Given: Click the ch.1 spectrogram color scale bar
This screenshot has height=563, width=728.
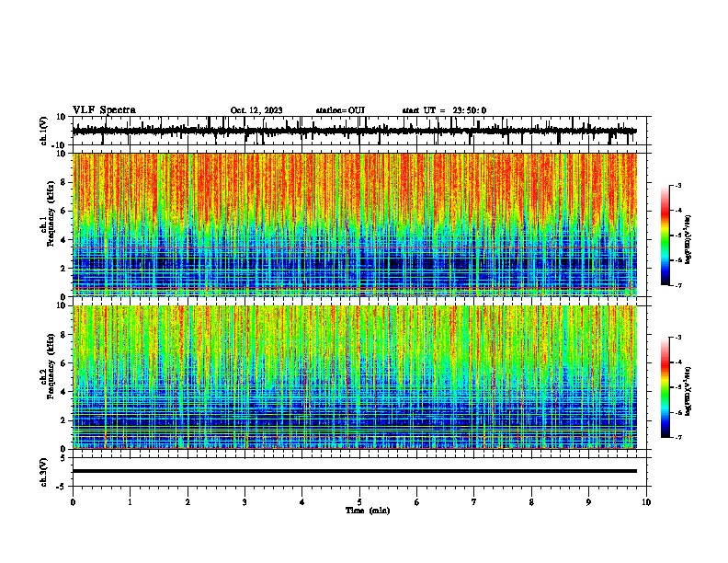Looking at the screenshot, I should pos(665,236).
